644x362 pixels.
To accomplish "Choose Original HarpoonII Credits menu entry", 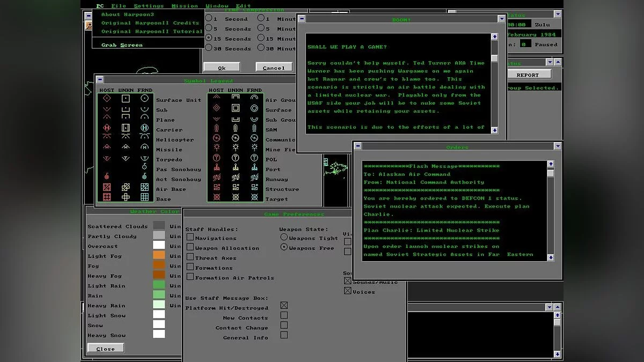I will pos(150,23).
